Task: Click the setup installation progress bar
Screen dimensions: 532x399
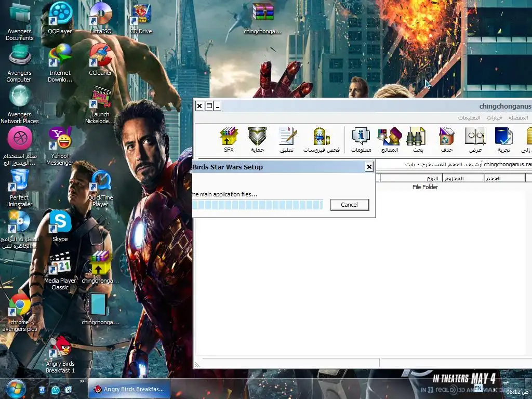Action: pyautogui.click(x=258, y=205)
